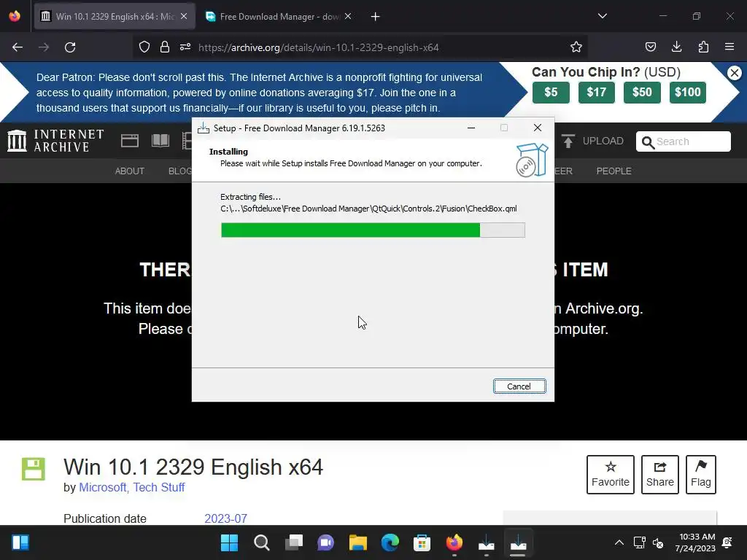Switch to the Free Download Manager tab

point(279,17)
